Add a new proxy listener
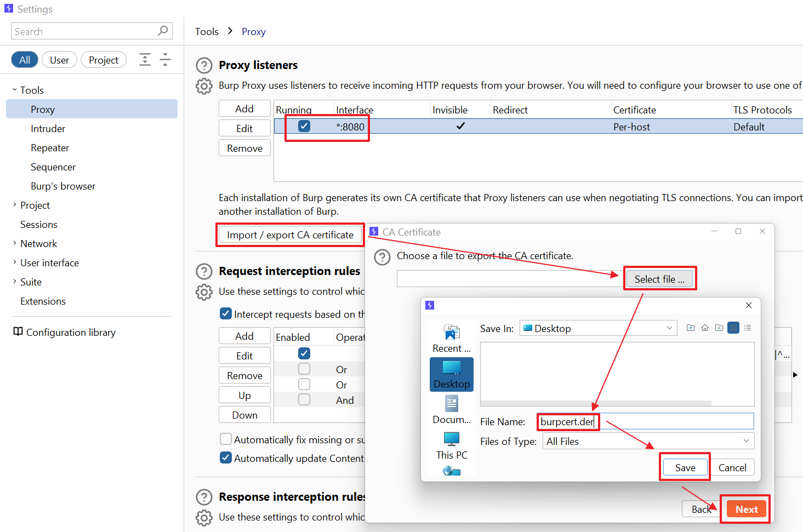This screenshot has height=532, width=803. (x=244, y=108)
